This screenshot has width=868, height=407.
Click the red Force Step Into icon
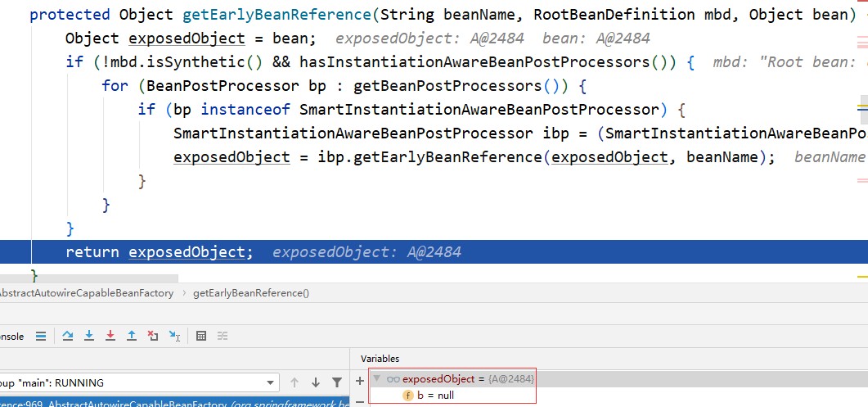110,336
